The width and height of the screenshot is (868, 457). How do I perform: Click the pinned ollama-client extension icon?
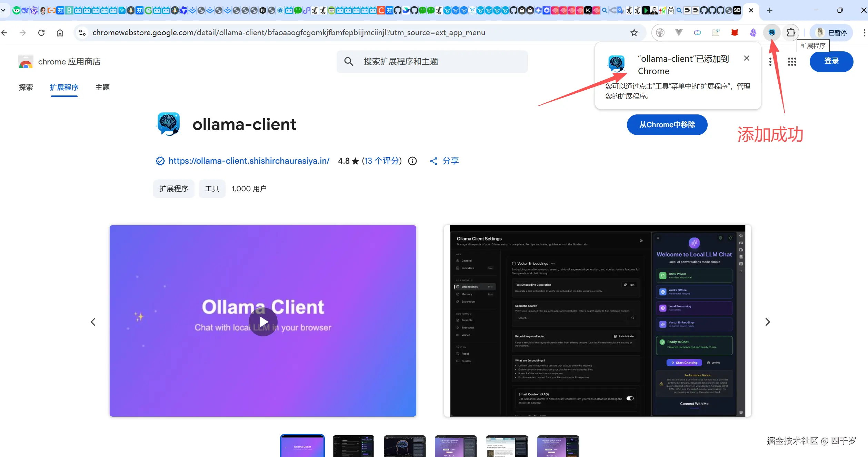772,33
